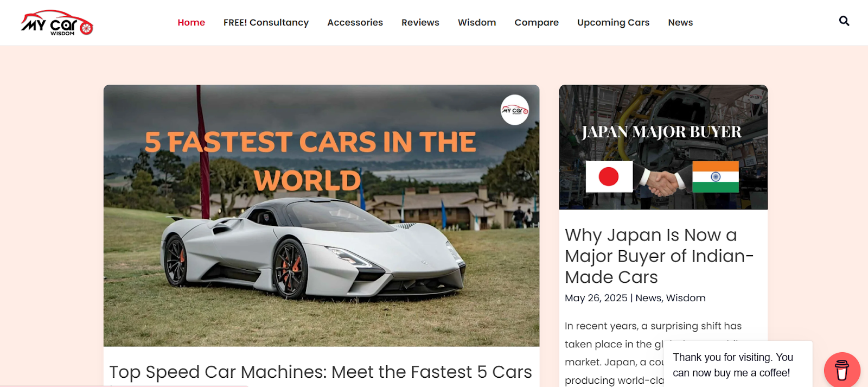
Task: Click the red coffee cup button
Action: (842, 370)
